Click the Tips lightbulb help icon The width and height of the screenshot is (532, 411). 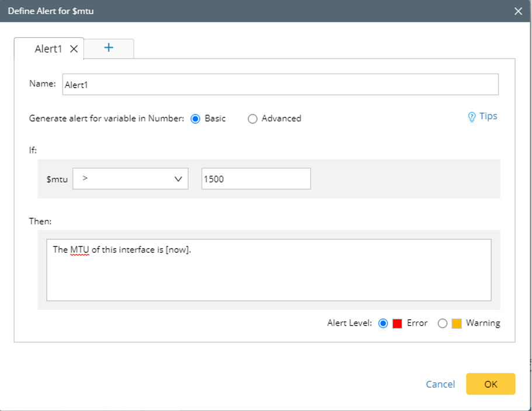(471, 116)
